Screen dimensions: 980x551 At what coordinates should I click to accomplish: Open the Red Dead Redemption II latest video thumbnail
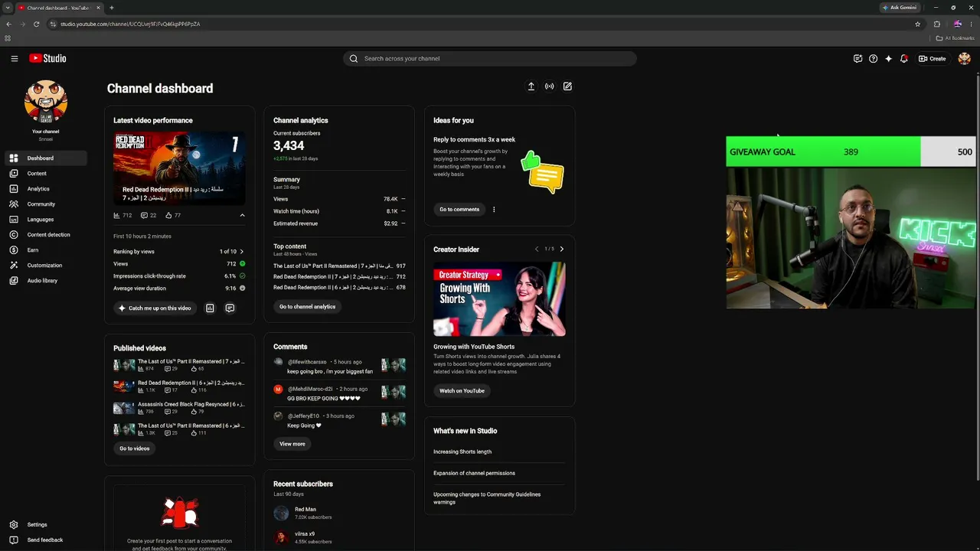[x=179, y=168]
